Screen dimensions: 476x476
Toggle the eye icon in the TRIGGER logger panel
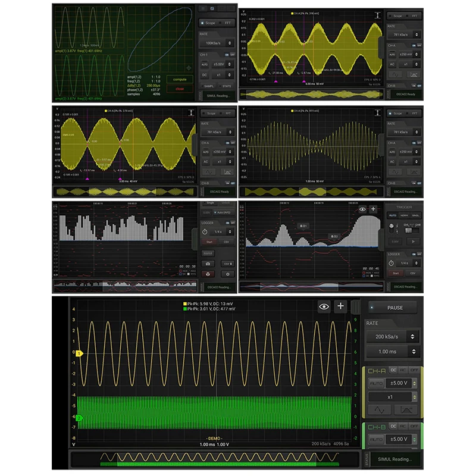click(x=362, y=209)
